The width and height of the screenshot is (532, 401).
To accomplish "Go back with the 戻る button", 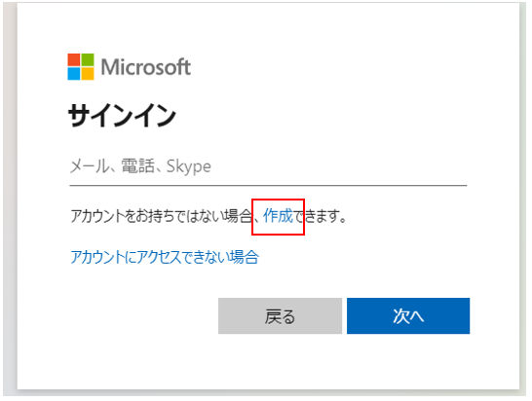I will point(280,316).
